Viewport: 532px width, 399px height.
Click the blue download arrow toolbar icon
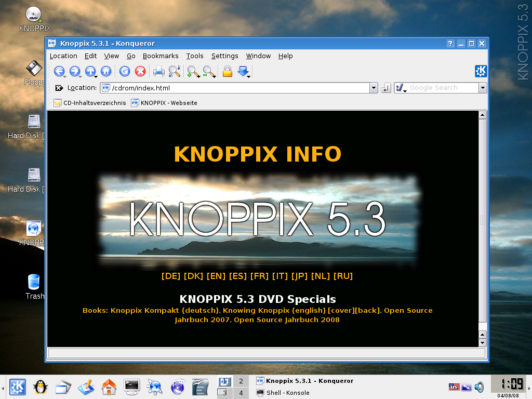tap(244, 71)
